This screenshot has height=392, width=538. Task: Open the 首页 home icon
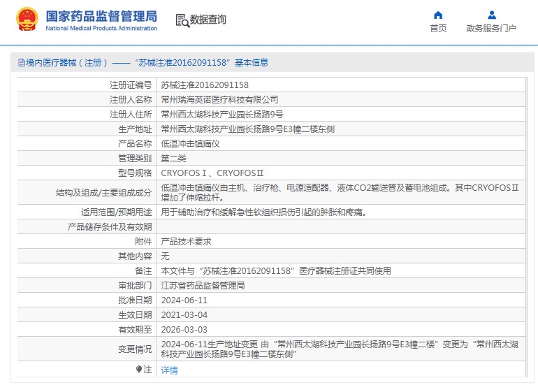(438, 15)
